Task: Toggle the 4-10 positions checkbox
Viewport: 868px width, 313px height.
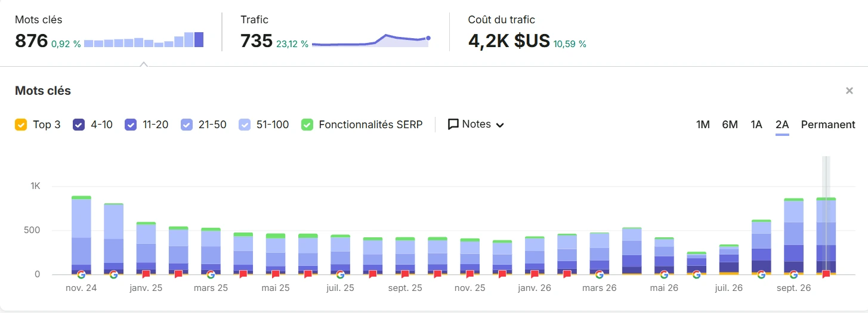Action: (x=79, y=125)
